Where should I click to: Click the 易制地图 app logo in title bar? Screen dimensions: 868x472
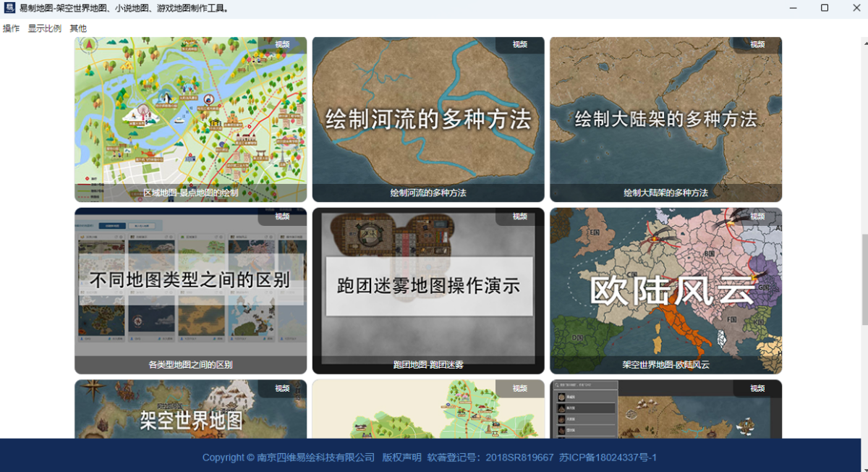pyautogui.click(x=9, y=9)
